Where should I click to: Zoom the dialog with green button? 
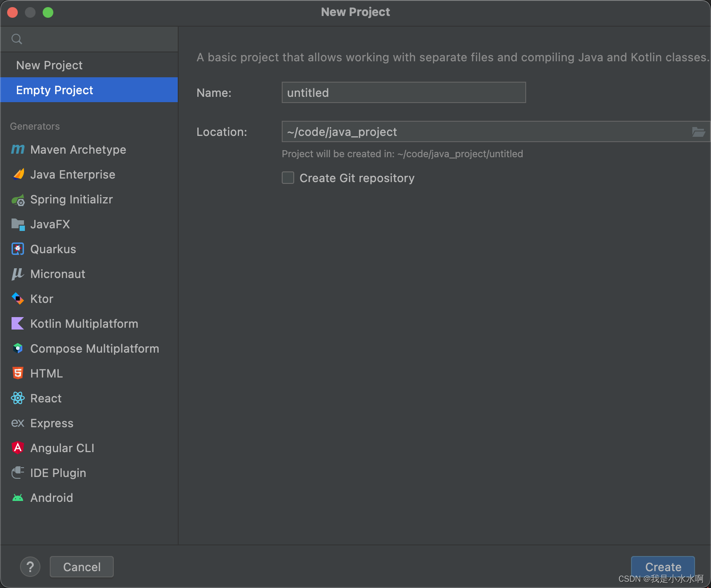click(x=48, y=12)
